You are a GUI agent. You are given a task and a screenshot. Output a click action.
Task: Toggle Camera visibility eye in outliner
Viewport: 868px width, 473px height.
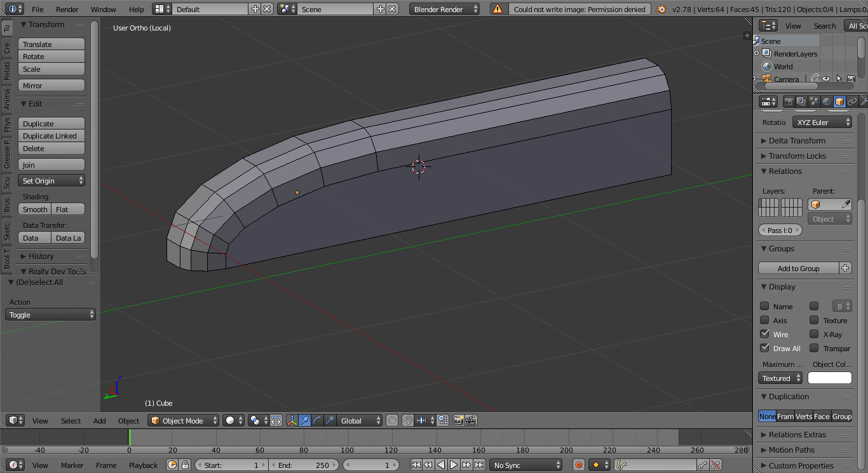(x=826, y=79)
